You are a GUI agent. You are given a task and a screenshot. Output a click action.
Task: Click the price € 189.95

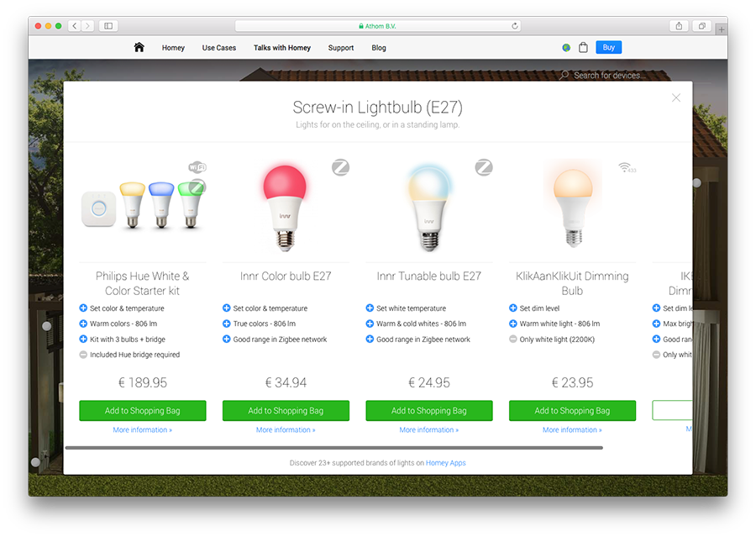coord(143,382)
